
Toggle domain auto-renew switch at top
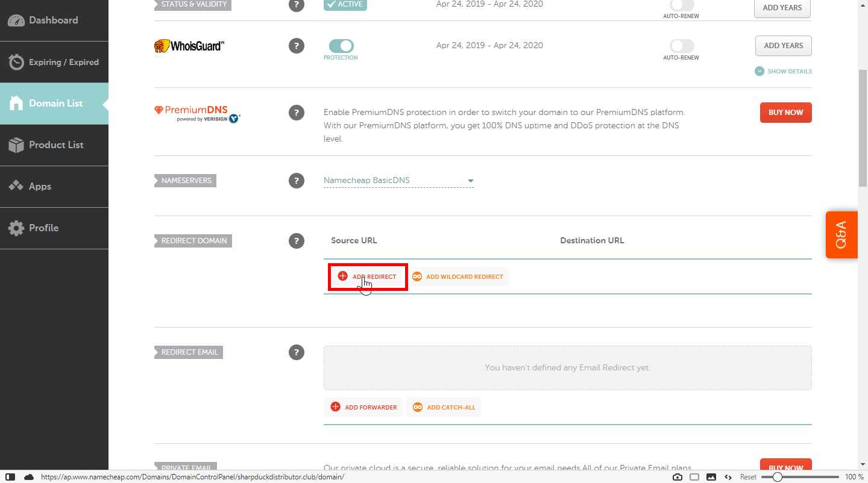point(682,5)
